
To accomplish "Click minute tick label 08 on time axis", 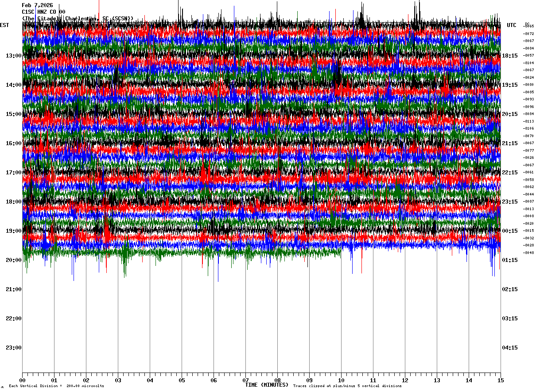I will [x=277, y=380].
